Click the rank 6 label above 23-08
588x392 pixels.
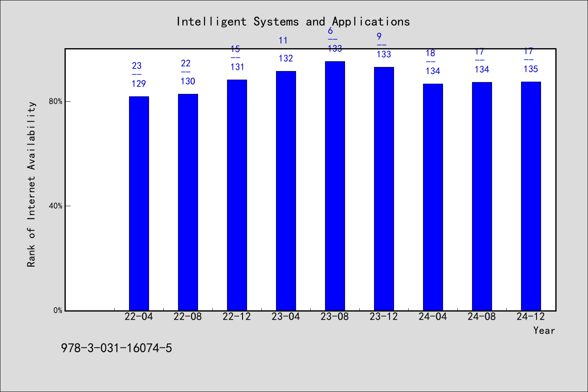330,31
